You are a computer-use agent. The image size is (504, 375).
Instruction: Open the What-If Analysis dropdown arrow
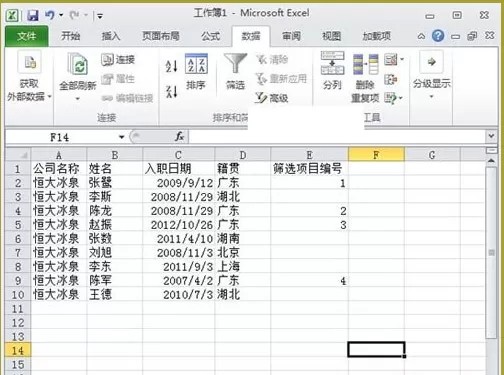[401, 98]
